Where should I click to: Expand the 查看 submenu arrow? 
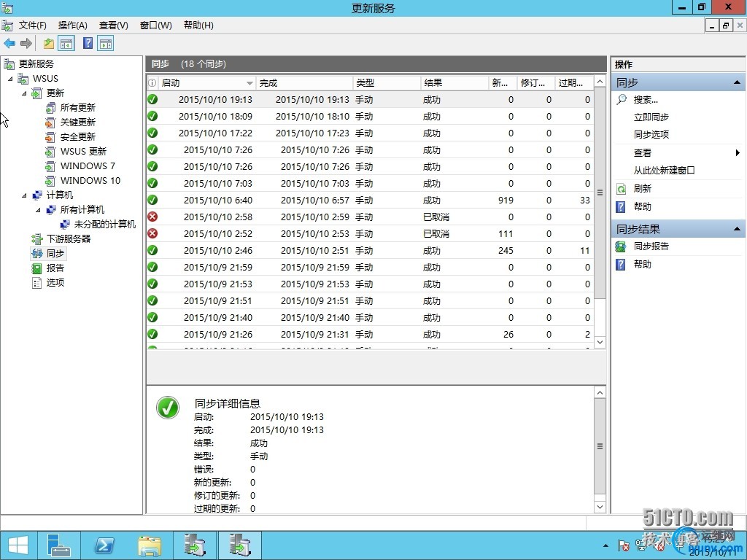coord(737,153)
